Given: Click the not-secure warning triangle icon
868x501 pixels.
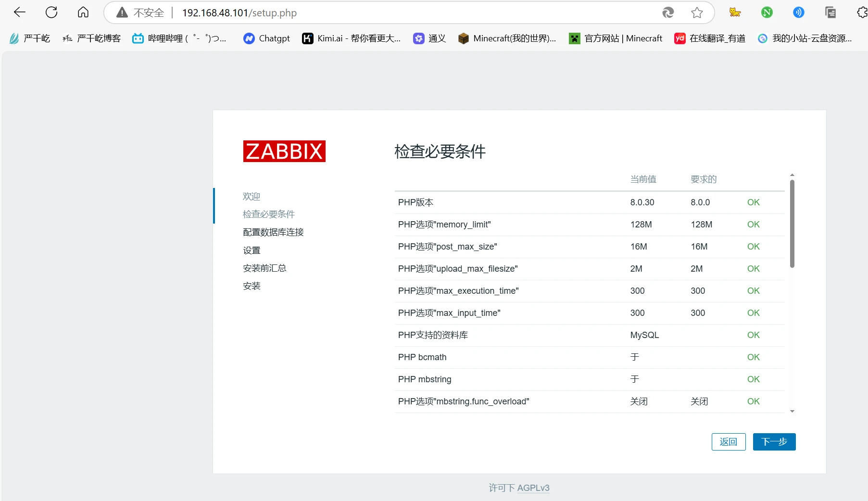Looking at the screenshot, I should pos(122,13).
